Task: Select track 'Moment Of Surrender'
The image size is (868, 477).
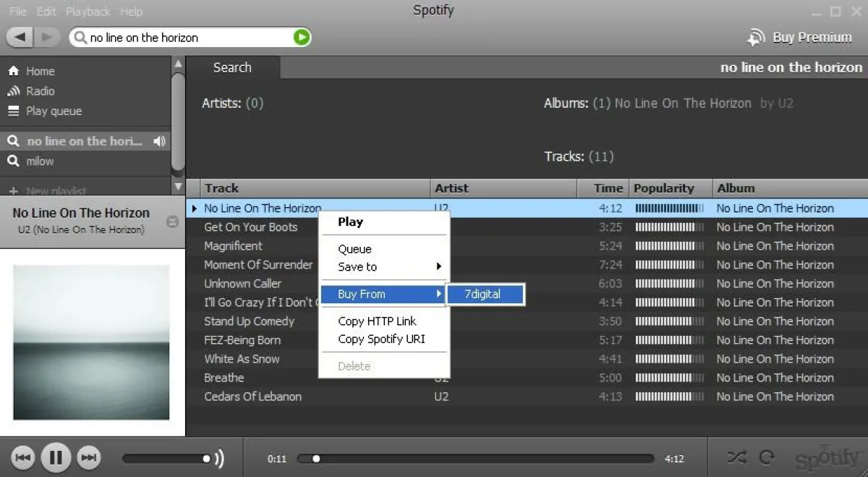Action: [258, 264]
